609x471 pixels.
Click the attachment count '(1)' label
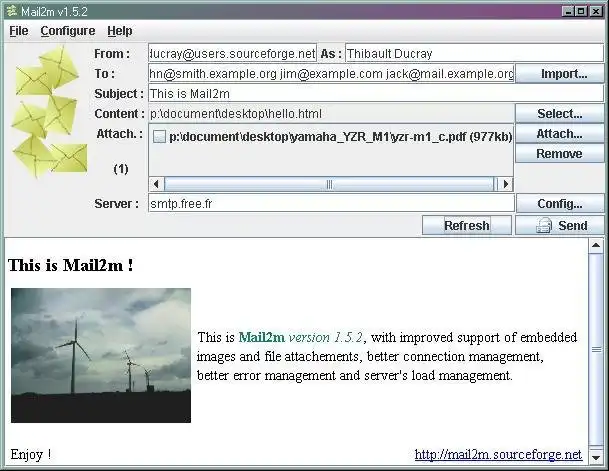pos(121,169)
